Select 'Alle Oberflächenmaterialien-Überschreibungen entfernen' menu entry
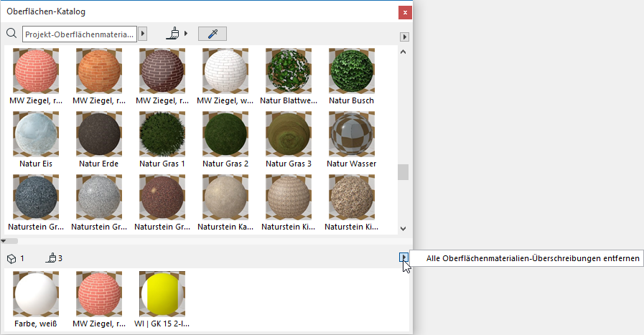This screenshot has width=644, height=335. (x=532, y=258)
